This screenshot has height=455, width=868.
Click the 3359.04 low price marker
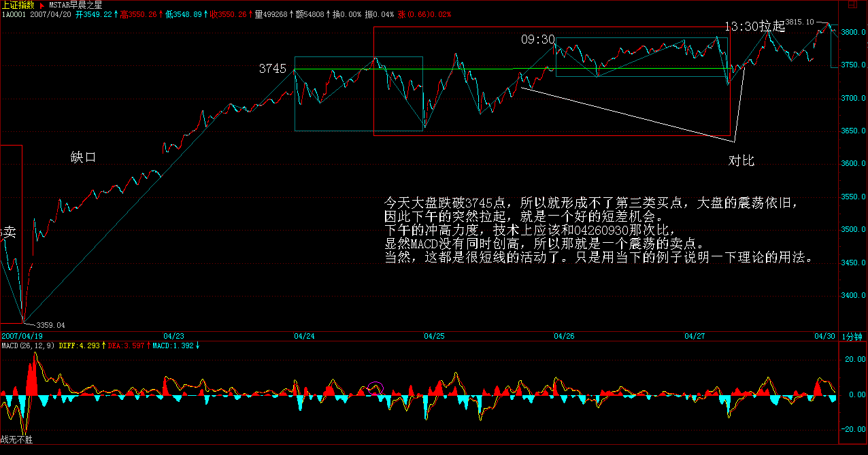tap(50, 325)
